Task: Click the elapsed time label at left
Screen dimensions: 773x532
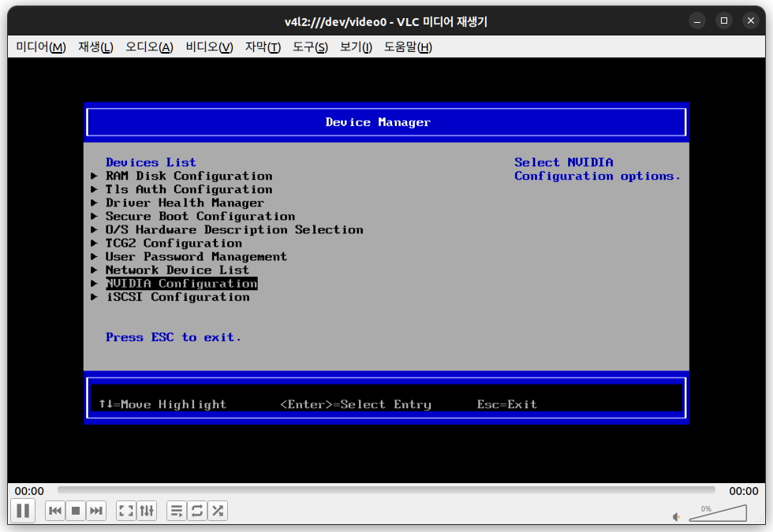Action: (29, 491)
